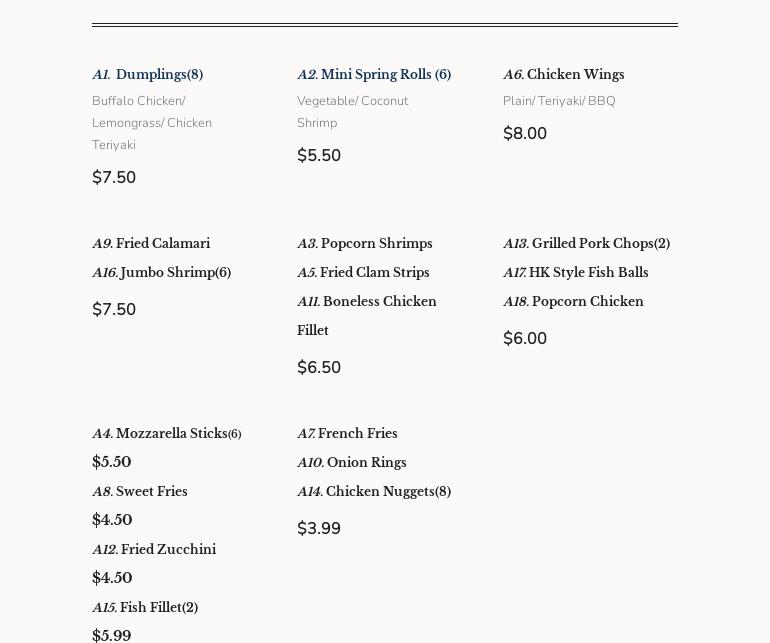Click A13. Grilled Pork Chops(2) item

(586, 244)
